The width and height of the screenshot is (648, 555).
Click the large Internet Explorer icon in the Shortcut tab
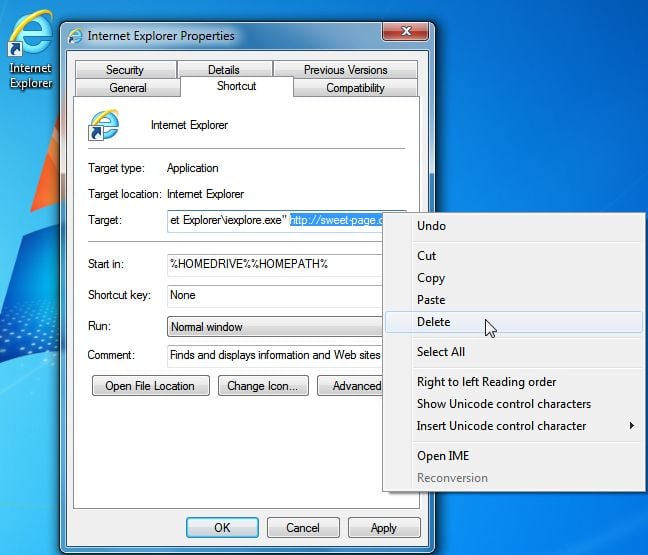[x=103, y=125]
